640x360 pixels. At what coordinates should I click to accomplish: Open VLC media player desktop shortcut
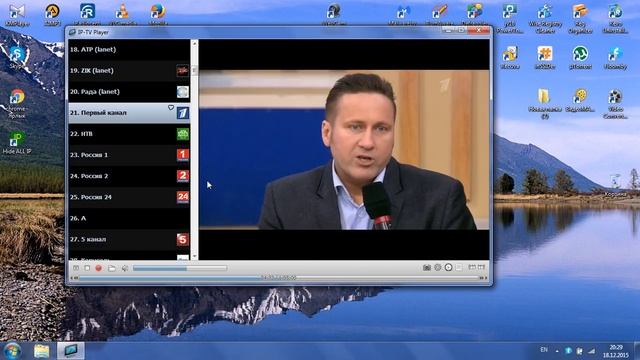click(122, 14)
